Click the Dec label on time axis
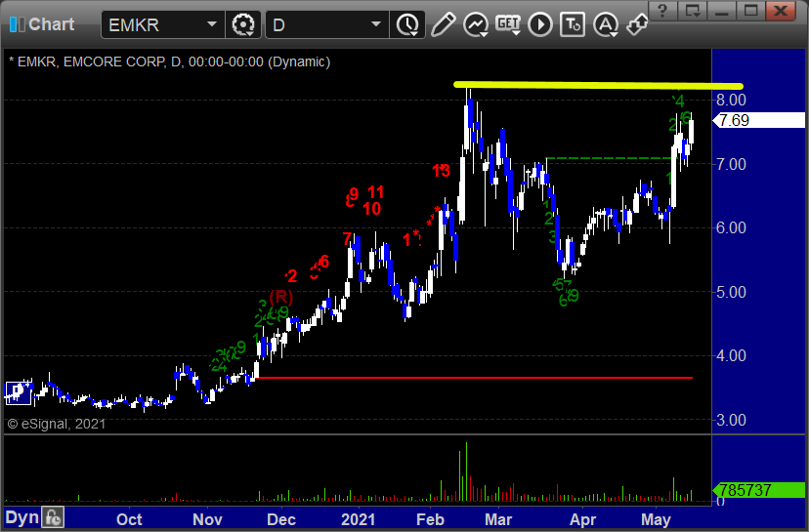Image resolution: width=809 pixels, height=532 pixels. [x=281, y=519]
